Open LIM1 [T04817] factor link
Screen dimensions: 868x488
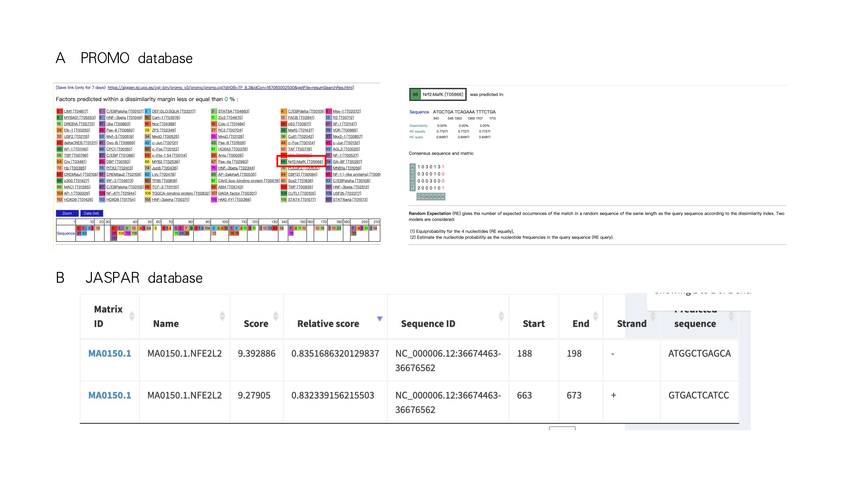coord(76,111)
